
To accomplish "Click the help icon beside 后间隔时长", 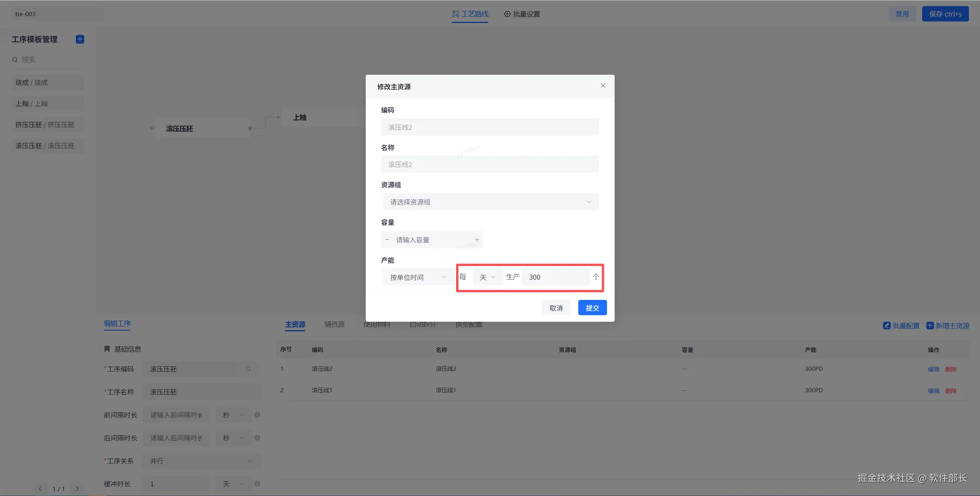I will pos(257,438).
